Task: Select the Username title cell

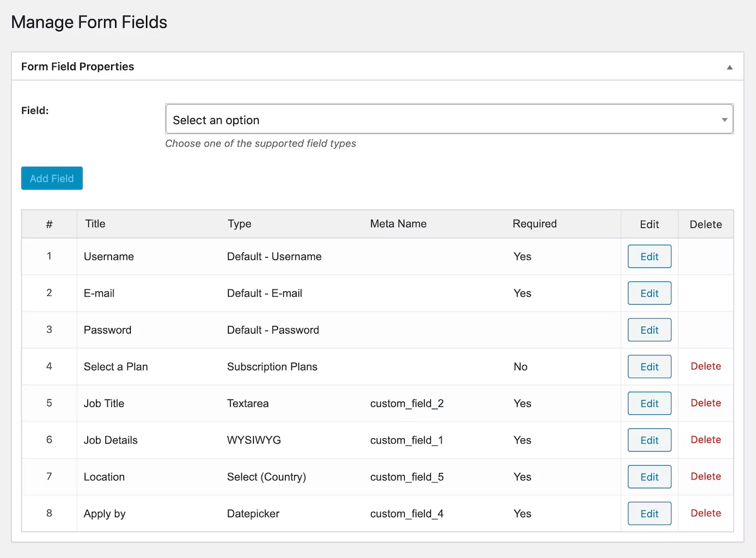Action: pyautogui.click(x=109, y=256)
